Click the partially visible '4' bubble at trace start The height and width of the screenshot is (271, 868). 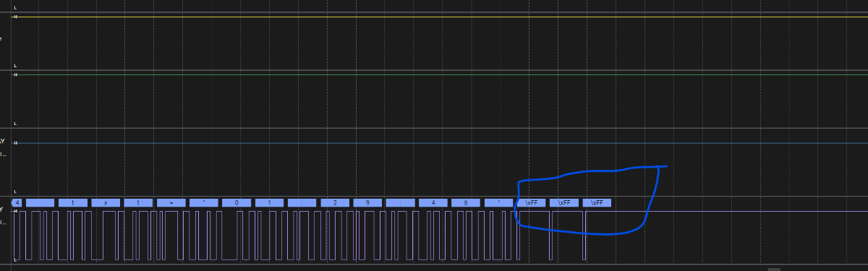coord(17,203)
